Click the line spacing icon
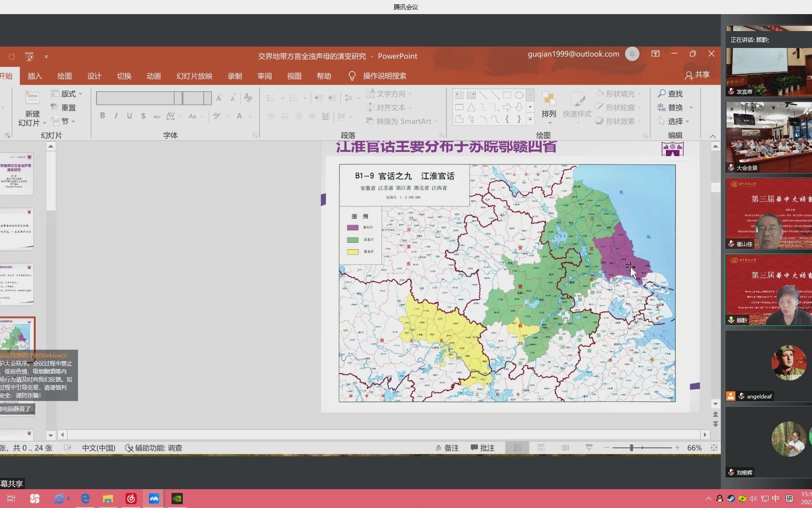Viewport: 812px width, 508px height. [349, 98]
